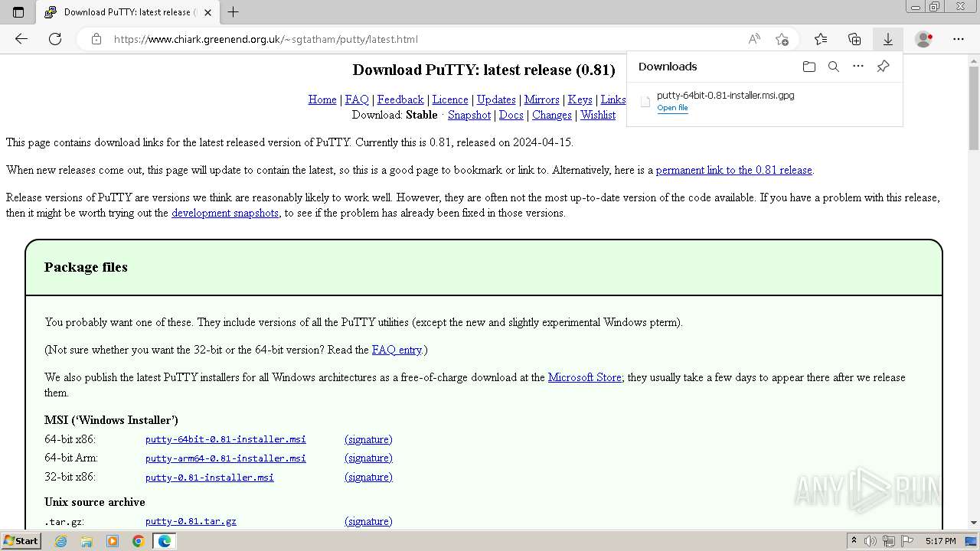
Task: Open the volume speaker tray icon
Action: pyautogui.click(x=871, y=541)
